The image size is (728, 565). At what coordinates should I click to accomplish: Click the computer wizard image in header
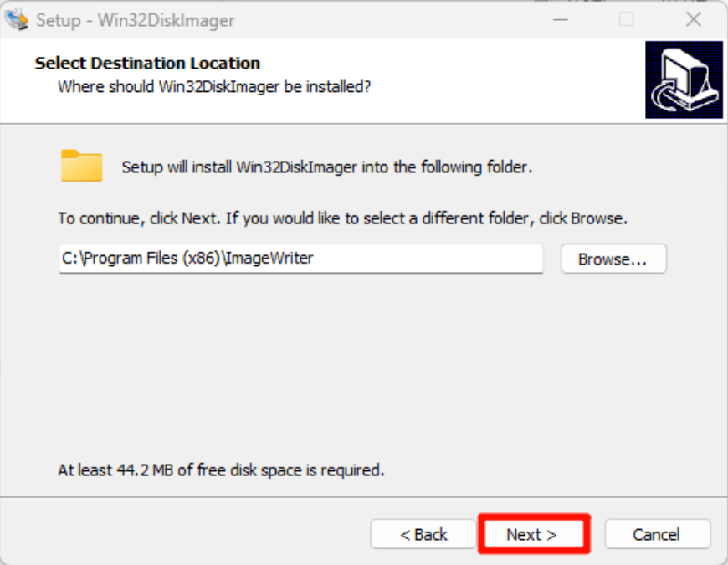pyautogui.click(x=683, y=80)
